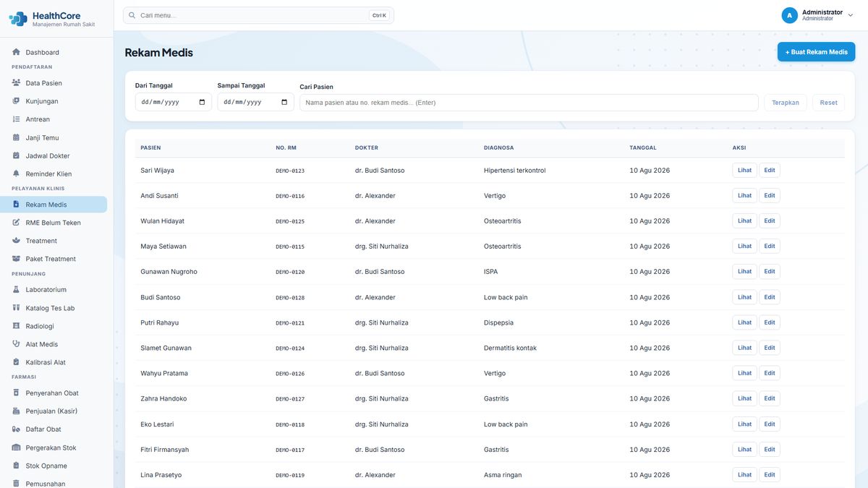Click the Data Pasien people icon
The height and width of the screenshot is (488, 868).
coord(16,82)
